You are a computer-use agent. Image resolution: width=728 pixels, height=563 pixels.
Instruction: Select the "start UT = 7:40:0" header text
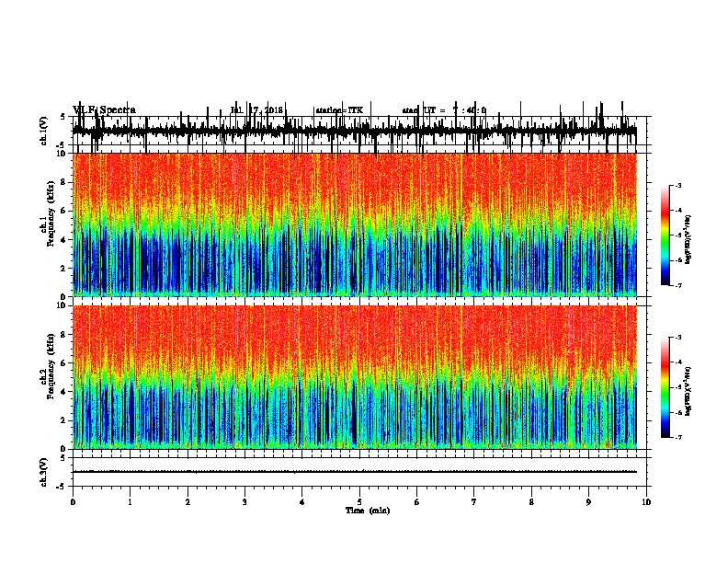click(444, 110)
